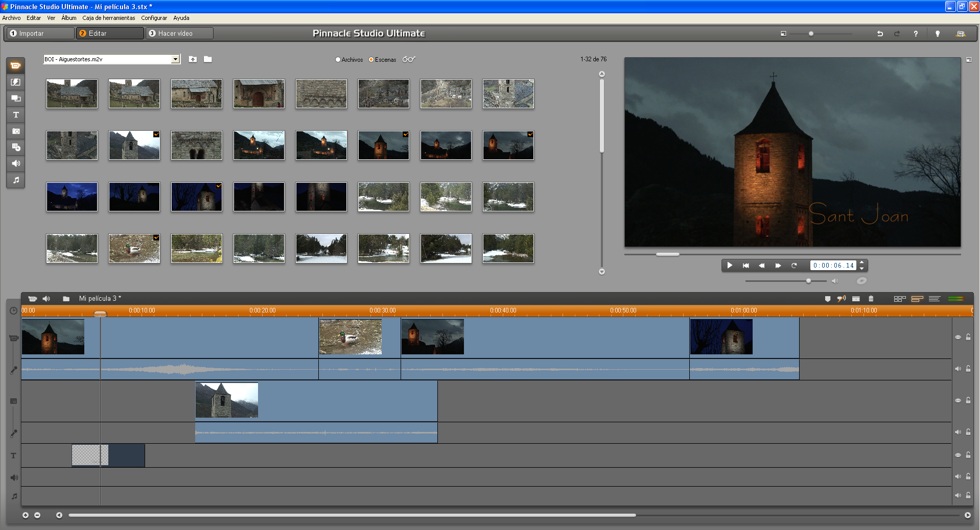Viewport: 980px width, 530px height.
Task: Open the Titles section with T icon
Action: (x=16, y=115)
